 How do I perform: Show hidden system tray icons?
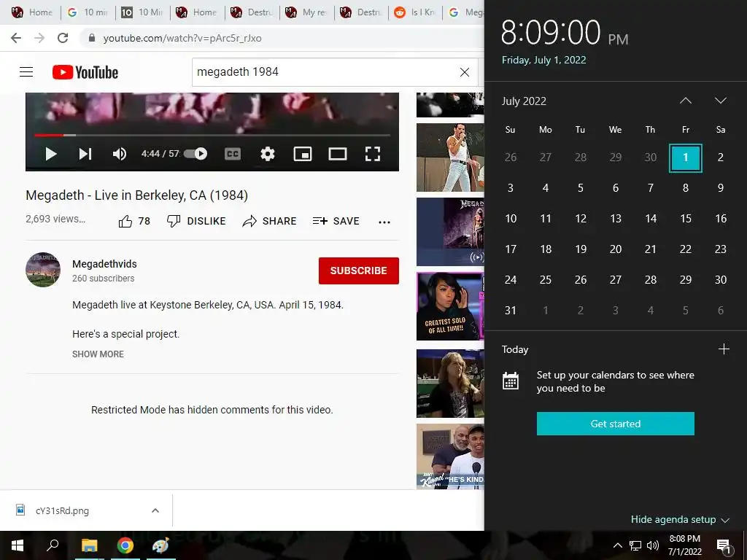click(x=617, y=545)
